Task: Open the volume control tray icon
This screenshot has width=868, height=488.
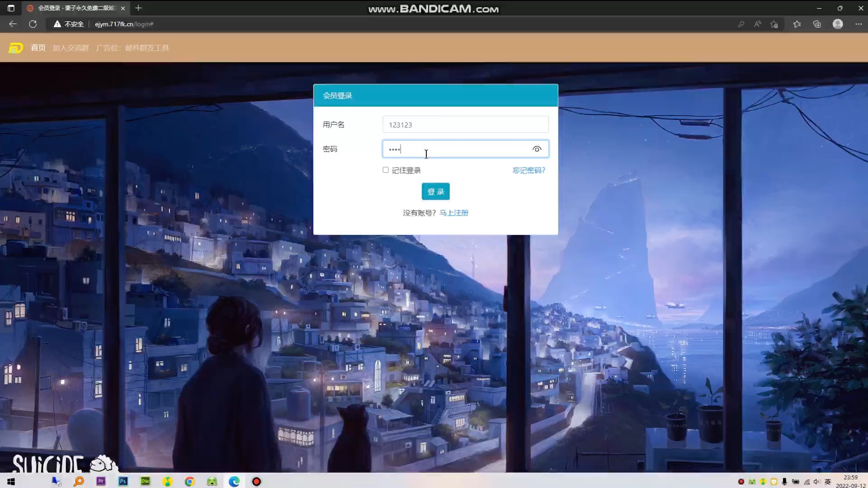Action: tap(816, 482)
